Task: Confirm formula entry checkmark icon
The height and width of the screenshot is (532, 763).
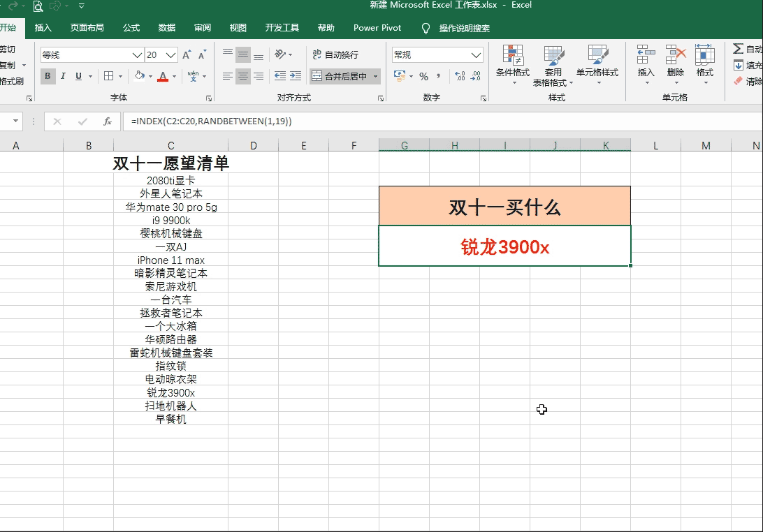Action: pos(82,121)
